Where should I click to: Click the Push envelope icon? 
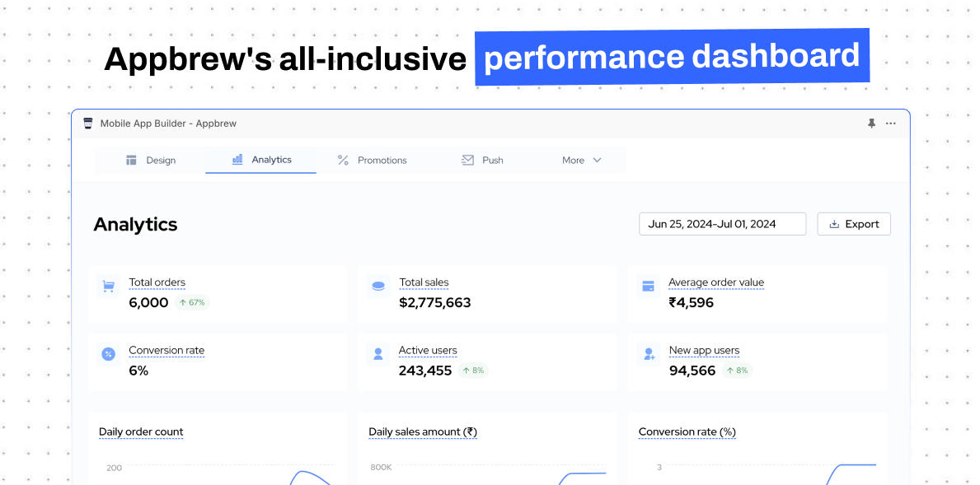click(x=467, y=161)
